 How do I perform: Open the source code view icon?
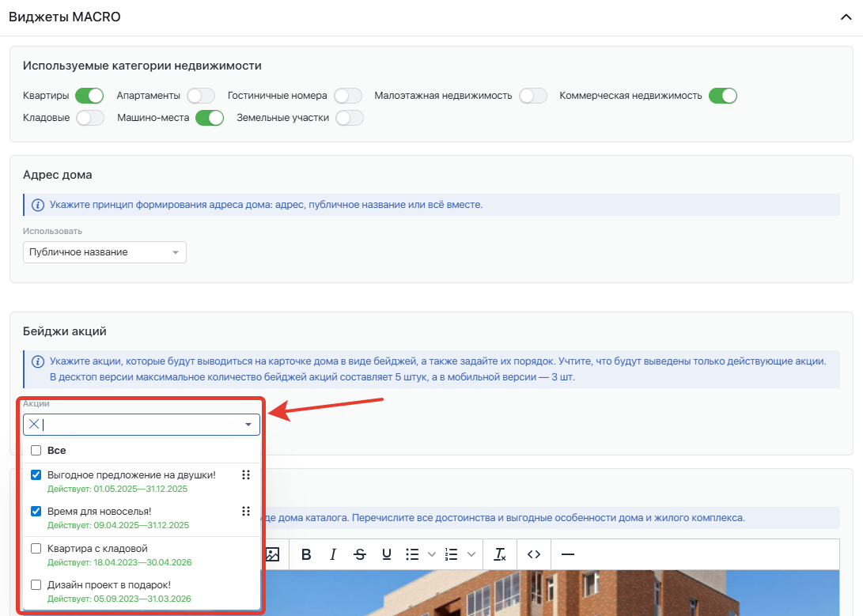click(x=534, y=554)
